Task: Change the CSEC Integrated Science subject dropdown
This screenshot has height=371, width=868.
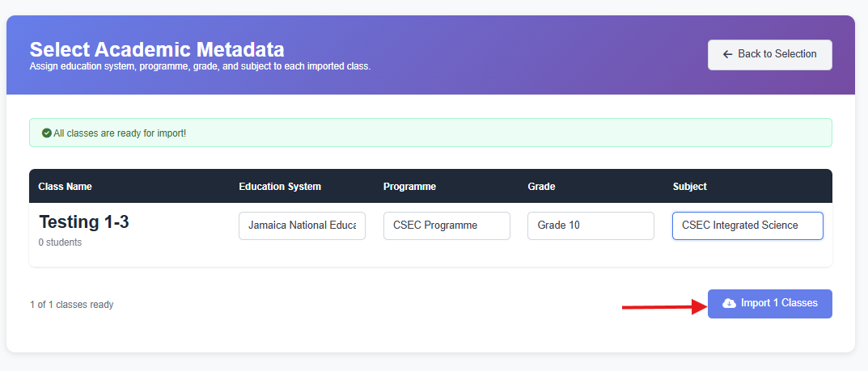Action: (x=747, y=226)
